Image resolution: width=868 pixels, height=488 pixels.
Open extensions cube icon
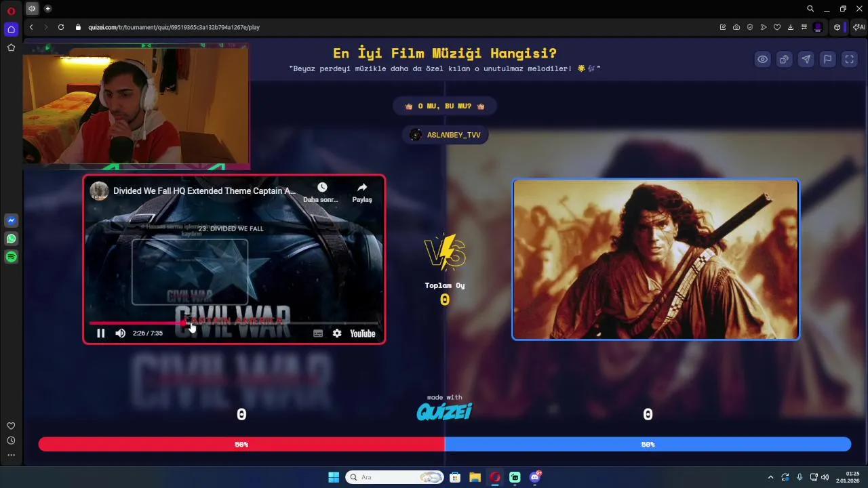point(837,27)
